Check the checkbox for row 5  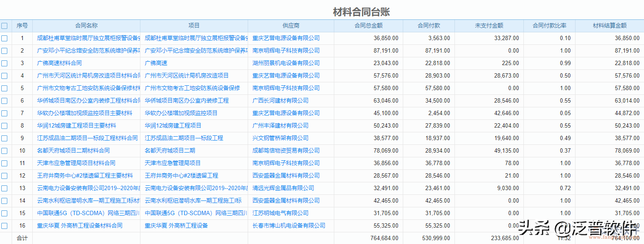point(4,88)
